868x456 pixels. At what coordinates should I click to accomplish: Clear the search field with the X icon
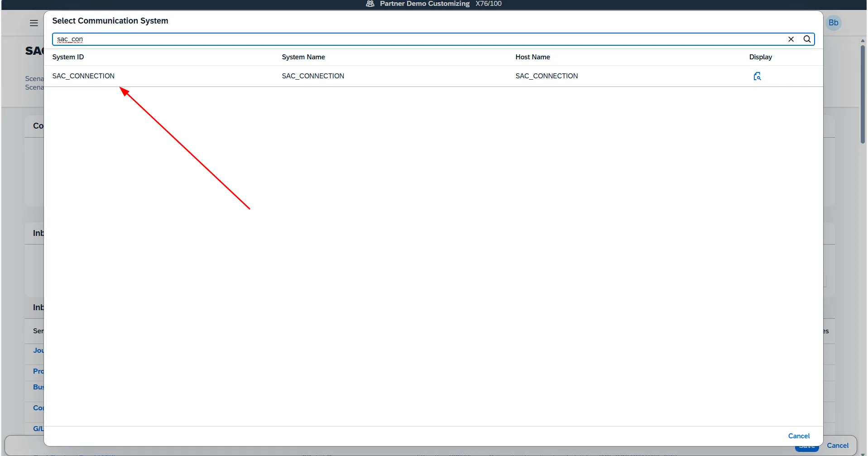[x=791, y=39]
